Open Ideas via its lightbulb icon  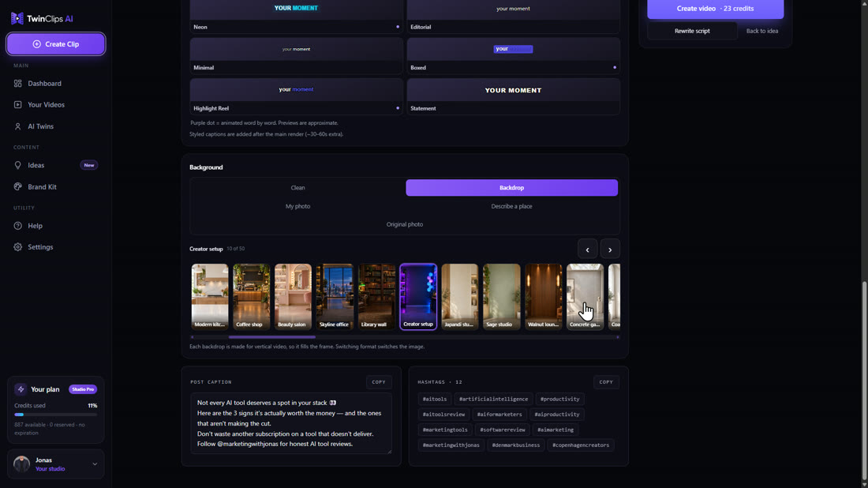[17, 165]
